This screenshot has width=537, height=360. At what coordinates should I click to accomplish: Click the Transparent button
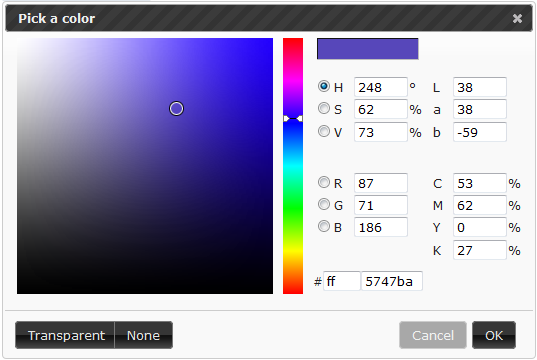pos(65,335)
